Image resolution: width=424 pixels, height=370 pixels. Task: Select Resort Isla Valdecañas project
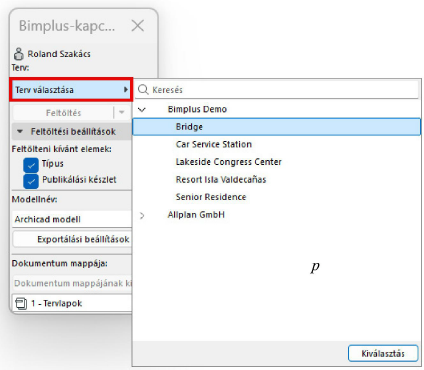(x=221, y=180)
